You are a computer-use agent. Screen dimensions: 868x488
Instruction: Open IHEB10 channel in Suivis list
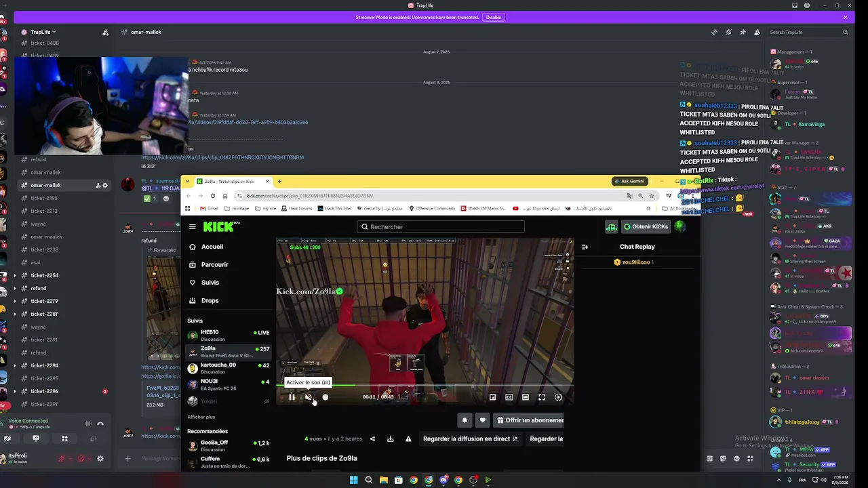(x=228, y=335)
